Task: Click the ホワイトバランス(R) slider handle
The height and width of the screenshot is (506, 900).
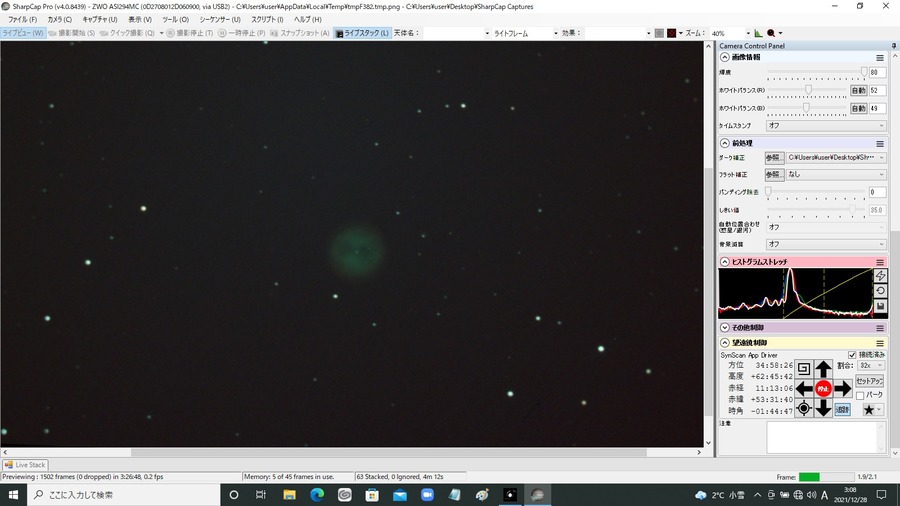Action: (808, 89)
